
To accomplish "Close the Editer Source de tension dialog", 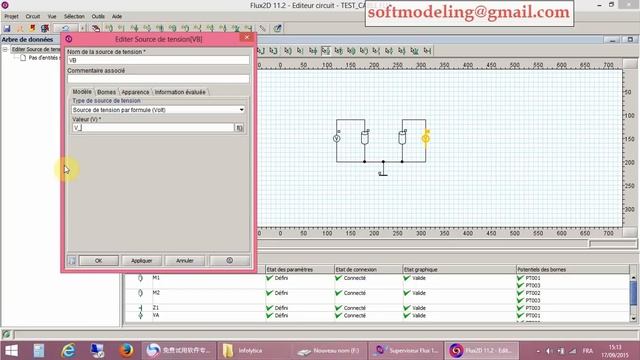I will (247, 38).
